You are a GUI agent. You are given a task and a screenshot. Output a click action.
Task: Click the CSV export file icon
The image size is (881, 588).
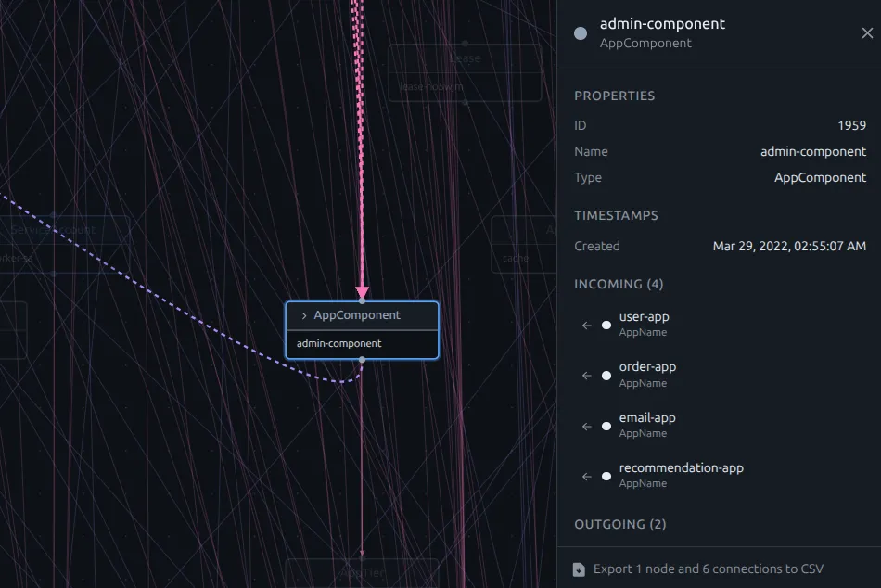click(x=579, y=569)
